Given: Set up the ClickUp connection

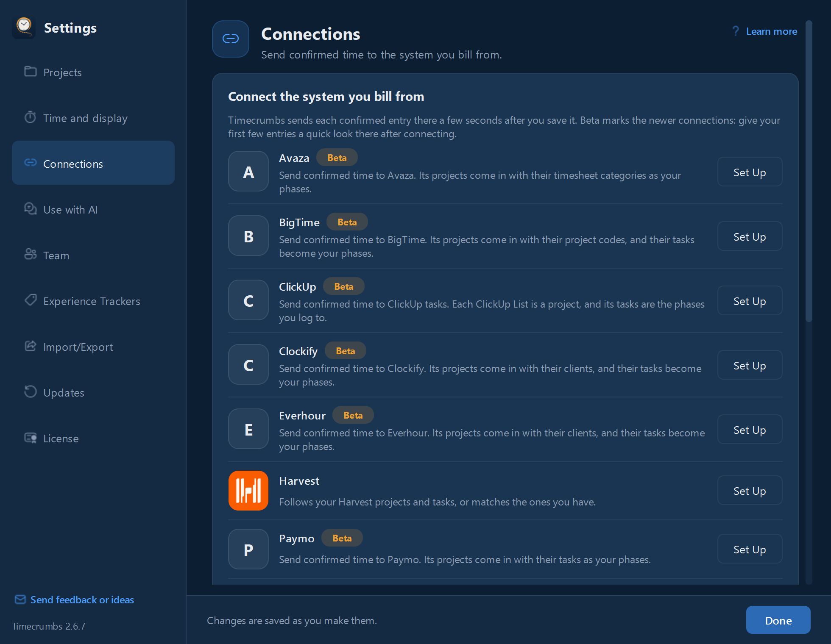Looking at the screenshot, I should pos(750,301).
